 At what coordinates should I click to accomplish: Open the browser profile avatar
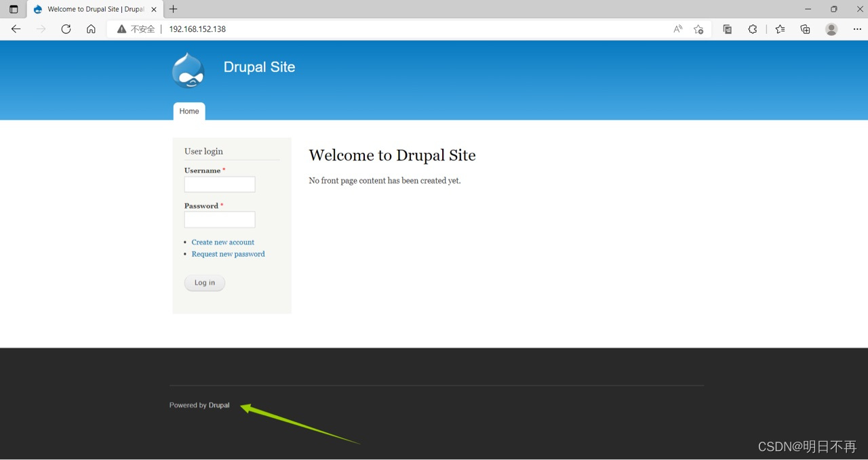(831, 29)
